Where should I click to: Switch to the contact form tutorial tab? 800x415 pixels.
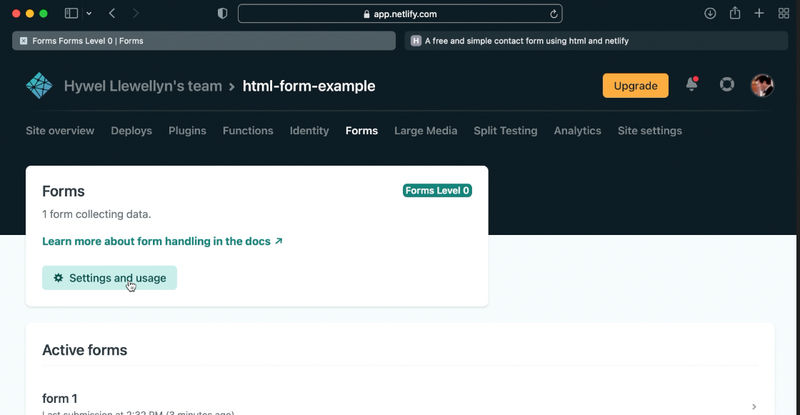596,41
